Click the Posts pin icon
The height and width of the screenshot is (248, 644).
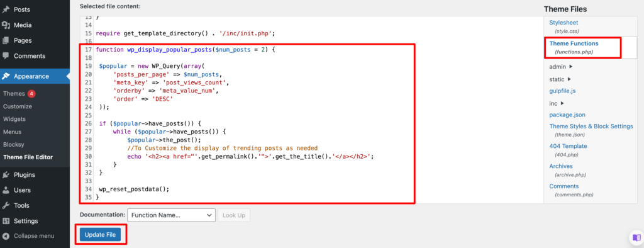pyautogui.click(x=6, y=9)
